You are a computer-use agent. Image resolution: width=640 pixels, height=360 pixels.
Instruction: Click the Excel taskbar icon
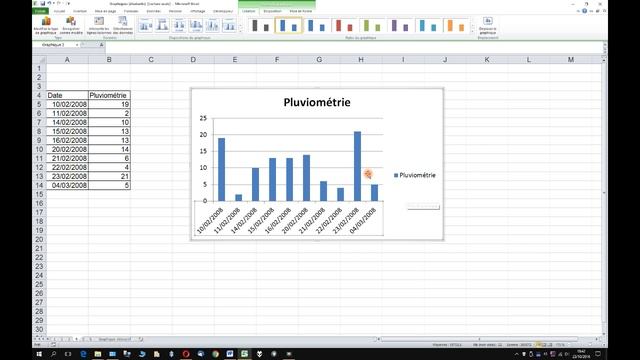244,354
